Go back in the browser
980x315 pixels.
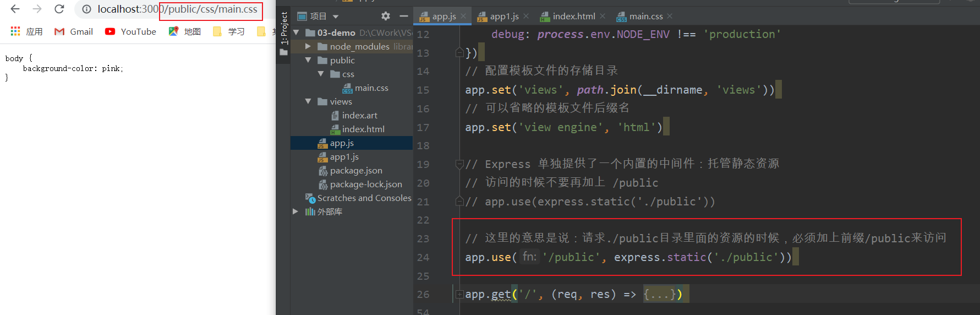15,9
